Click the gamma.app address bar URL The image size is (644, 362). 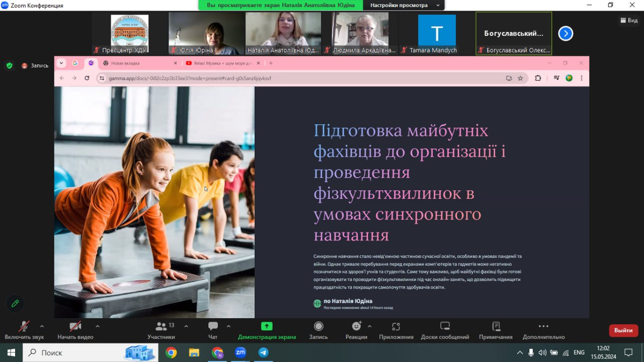[190, 78]
